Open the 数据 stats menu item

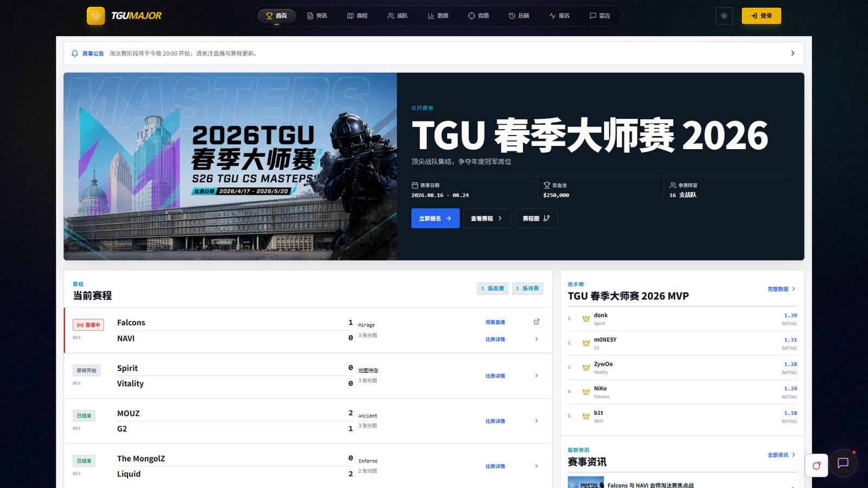click(x=438, y=16)
